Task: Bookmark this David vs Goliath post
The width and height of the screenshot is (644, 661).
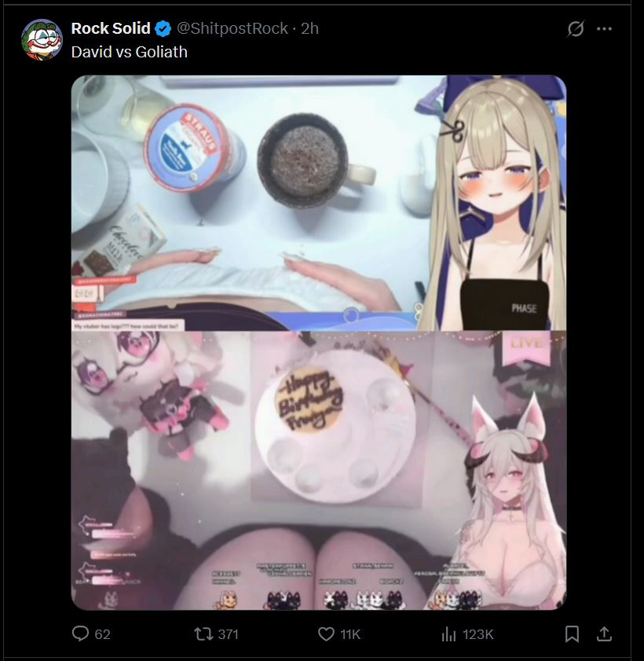Action: click(x=572, y=633)
